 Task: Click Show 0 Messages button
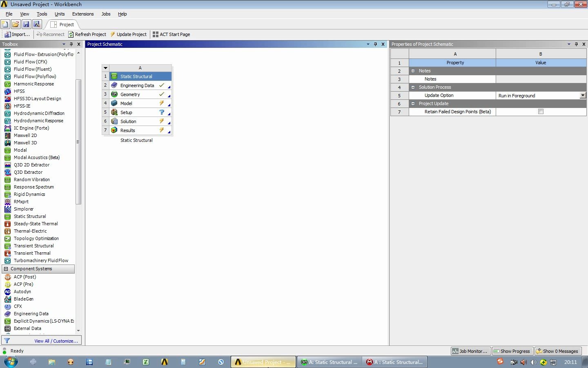pos(557,351)
